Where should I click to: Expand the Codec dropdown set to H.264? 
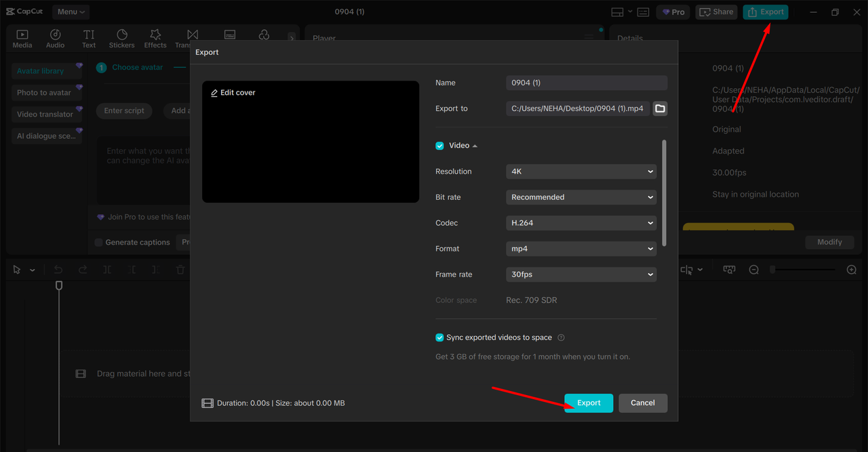point(581,223)
